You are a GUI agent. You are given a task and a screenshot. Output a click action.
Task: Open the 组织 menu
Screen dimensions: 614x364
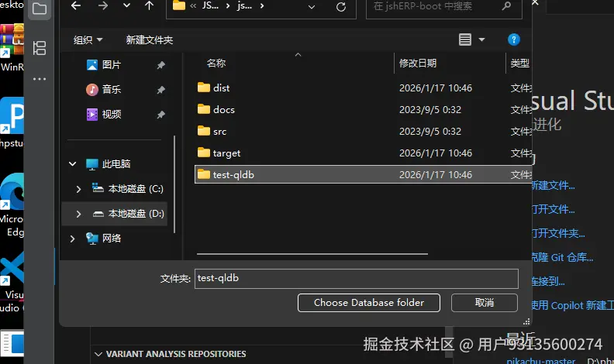coord(88,39)
